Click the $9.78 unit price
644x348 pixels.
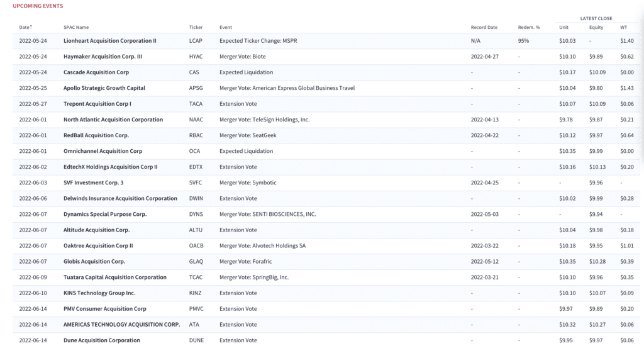[565, 120]
